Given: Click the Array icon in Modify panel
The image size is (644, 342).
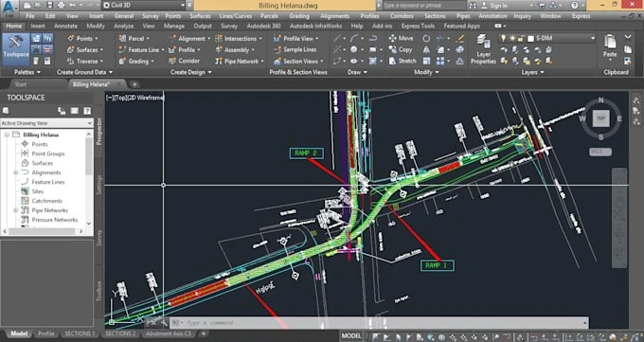Looking at the screenshot, I should [x=440, y=61].
